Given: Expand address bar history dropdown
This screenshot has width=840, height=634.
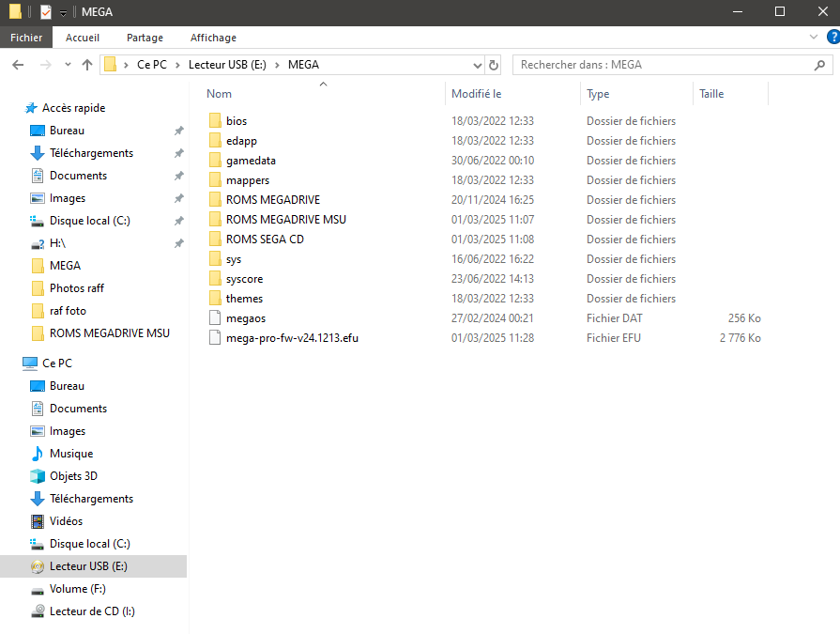Looking at the screenshot, I should coord(477,65).
